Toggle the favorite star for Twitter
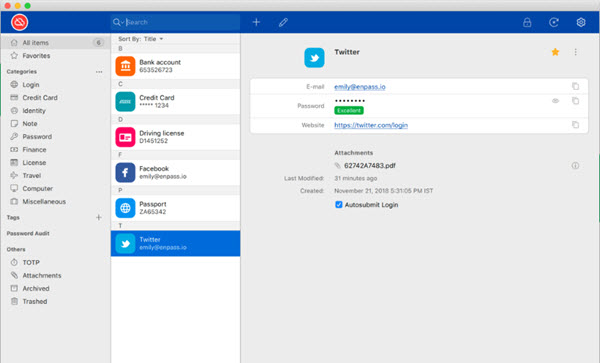Image resolution: width=600 pixels, height=363 pixels. [x=555, y=52]
